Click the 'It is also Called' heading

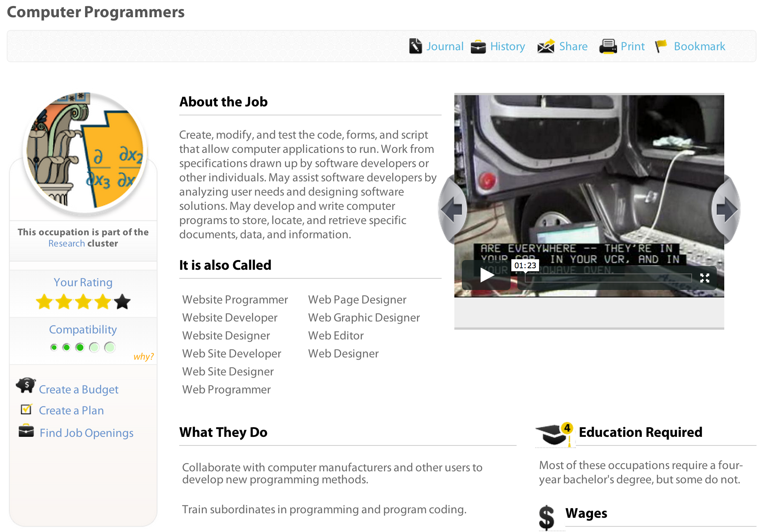(x=225, y=265)
